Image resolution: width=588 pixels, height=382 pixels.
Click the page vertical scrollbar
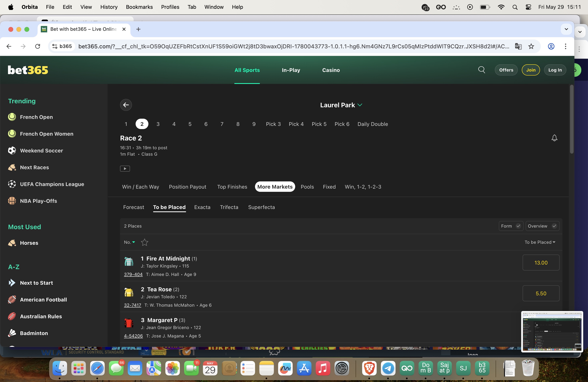coord(571,119)
